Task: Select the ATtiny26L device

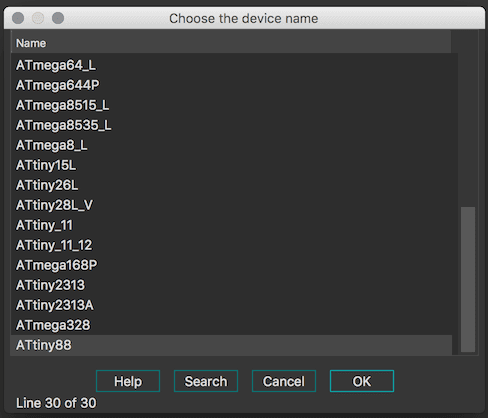Action: click(x=231, y=185)
